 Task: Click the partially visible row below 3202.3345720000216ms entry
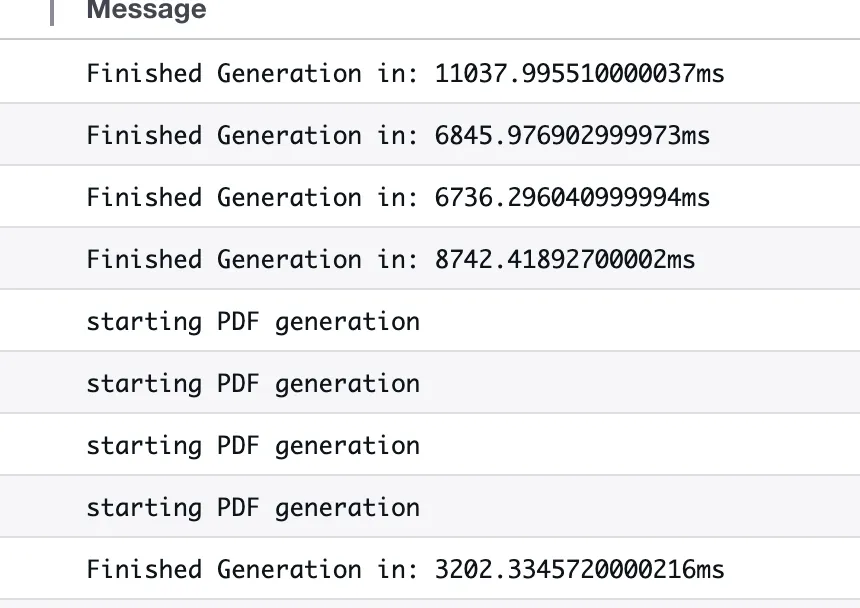click(430, 604)
